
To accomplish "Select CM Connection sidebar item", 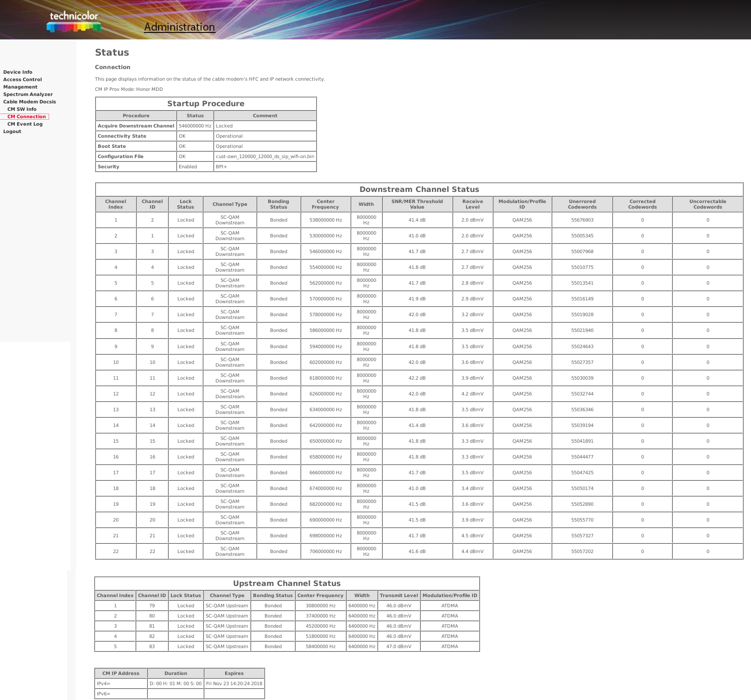I will (x=26, y=117).
